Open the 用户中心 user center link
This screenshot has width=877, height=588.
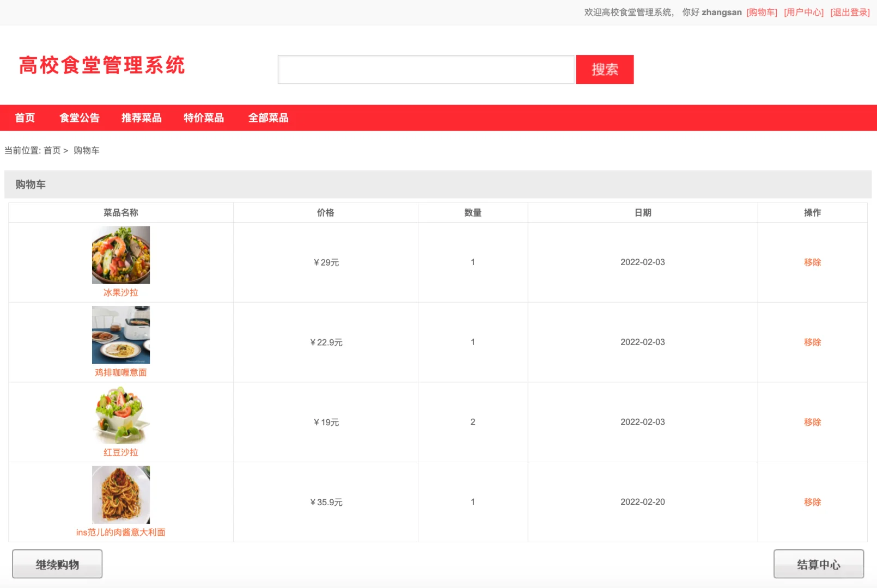click(x=803, y=12)
